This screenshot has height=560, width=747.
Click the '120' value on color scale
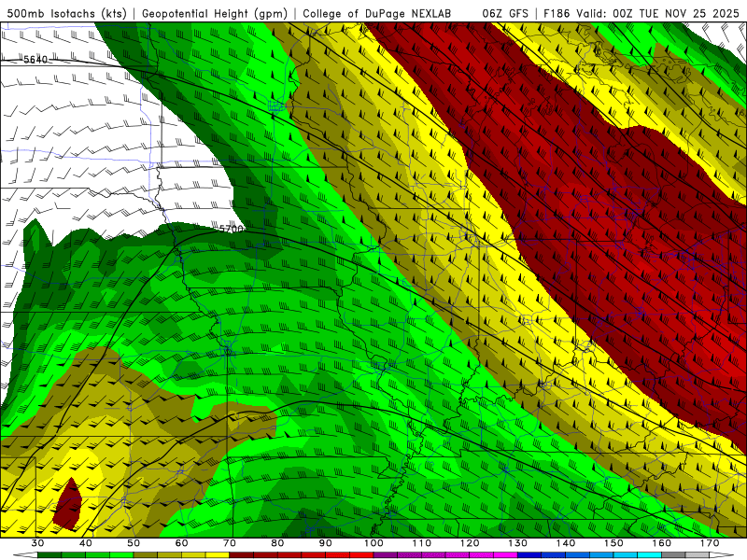[470, 543]
